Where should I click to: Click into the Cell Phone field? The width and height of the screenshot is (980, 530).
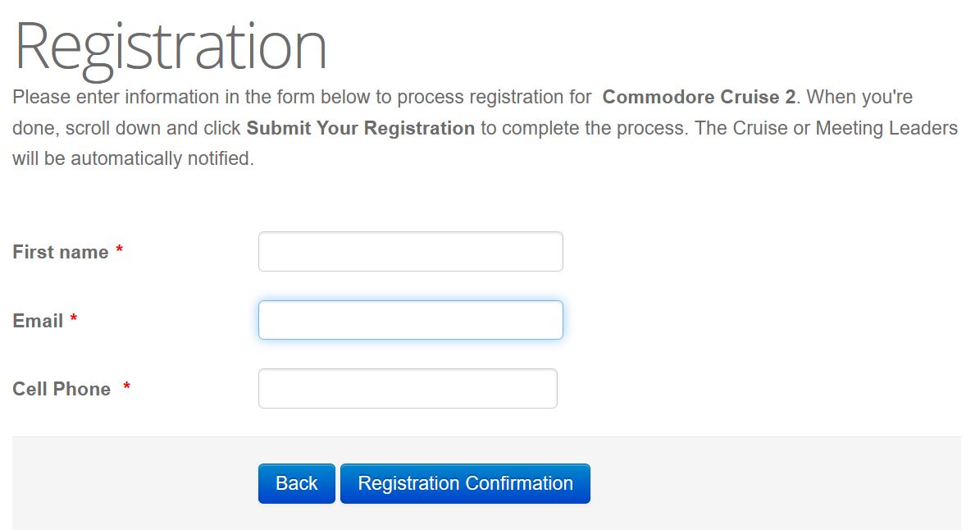click(x=408, y=389)
